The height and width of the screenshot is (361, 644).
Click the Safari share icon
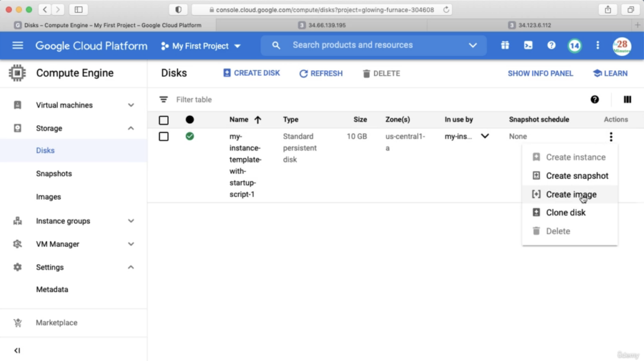point(608,10)
